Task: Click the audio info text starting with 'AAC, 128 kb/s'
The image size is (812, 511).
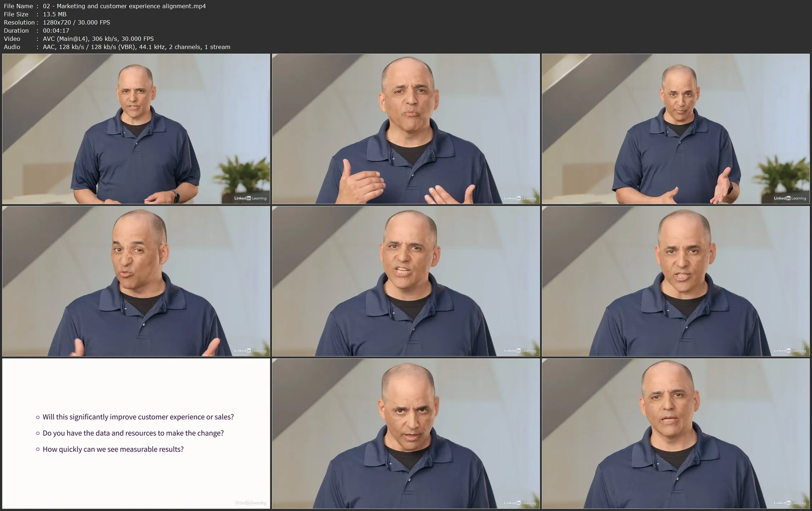Action: pos(136,47)
